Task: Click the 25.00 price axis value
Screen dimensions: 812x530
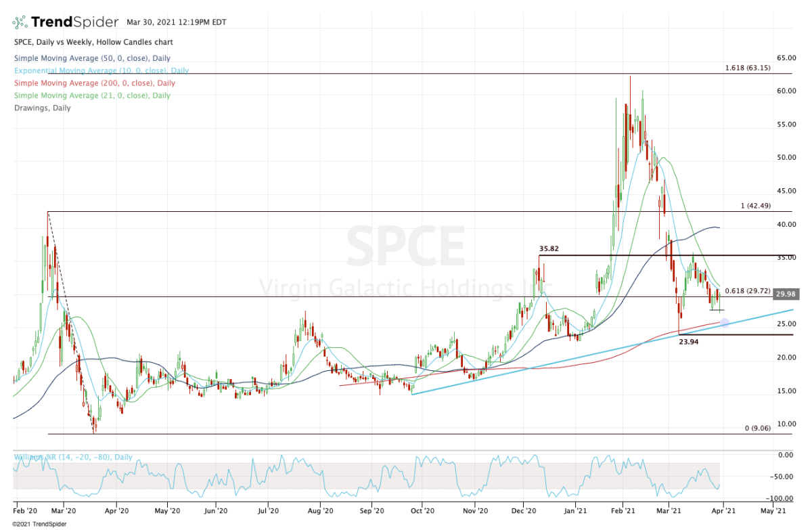Action: point(786,324)
